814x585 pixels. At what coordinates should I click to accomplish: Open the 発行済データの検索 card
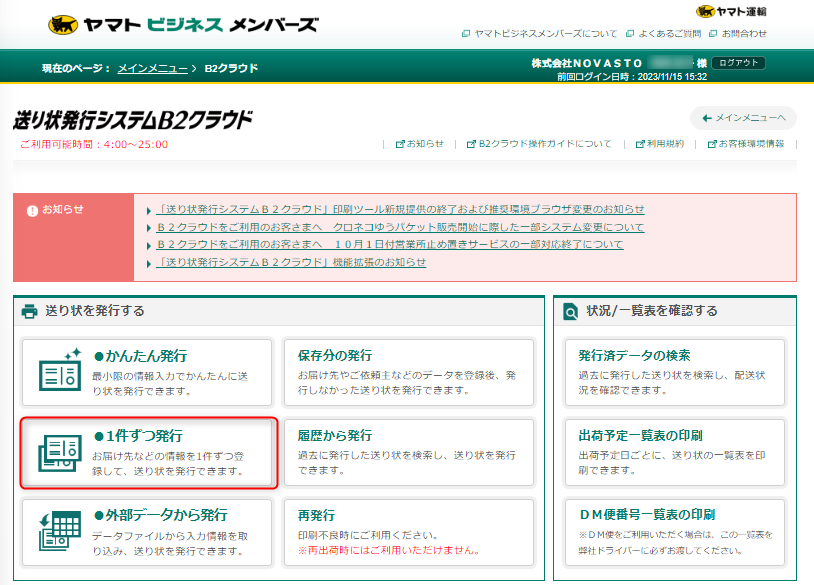(675, 373)
